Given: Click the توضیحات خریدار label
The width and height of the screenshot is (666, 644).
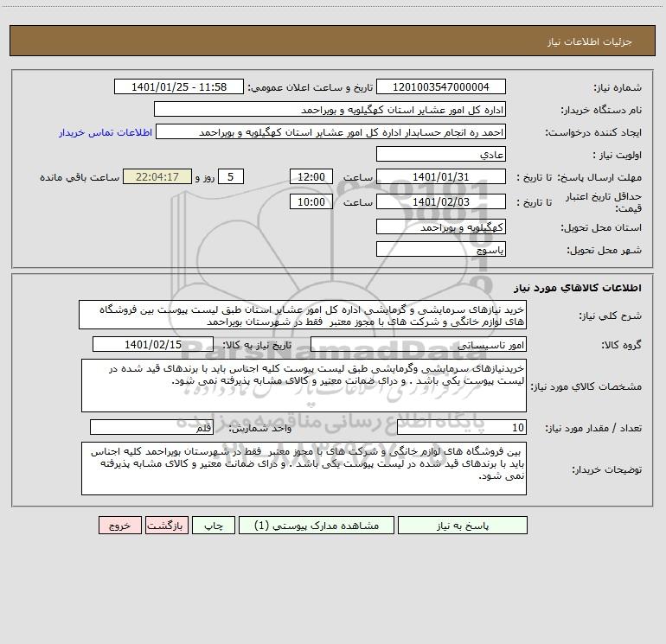Looking at the screenshot, I should [606, 469].
